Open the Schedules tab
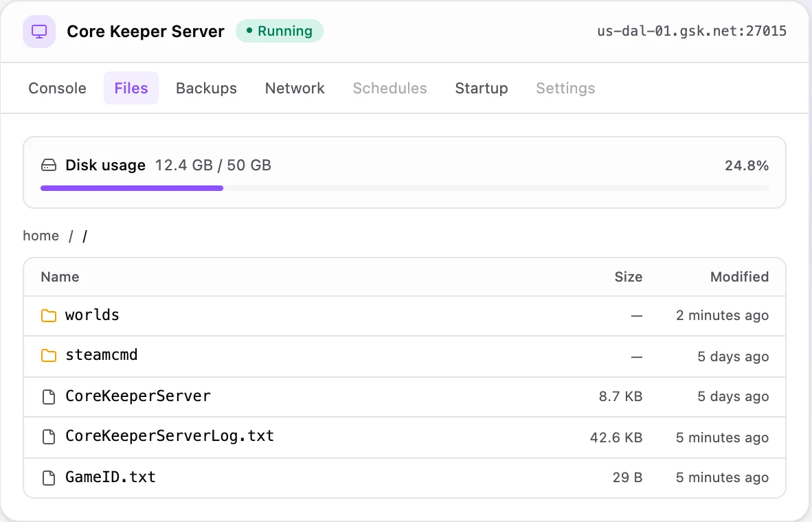This screenshot has height=522, width=812. 390,88
